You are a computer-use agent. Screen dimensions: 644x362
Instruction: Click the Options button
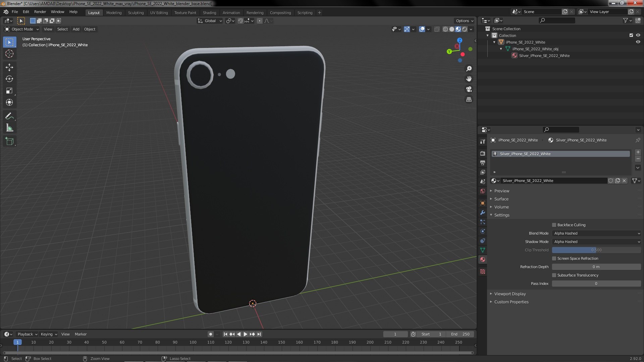(465, 21)
